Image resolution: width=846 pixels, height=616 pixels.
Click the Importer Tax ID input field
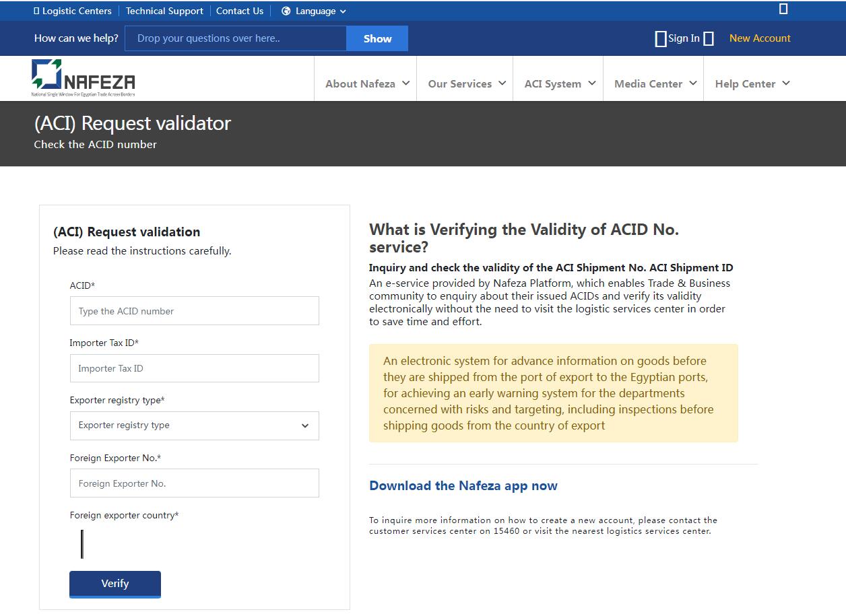pos(194,368)
